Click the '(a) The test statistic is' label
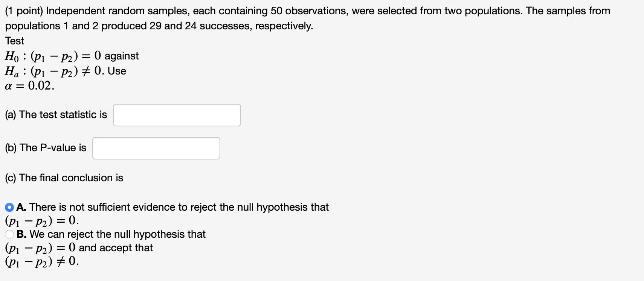This screenshot has width=644, height=281. click(x=56, y=115)
